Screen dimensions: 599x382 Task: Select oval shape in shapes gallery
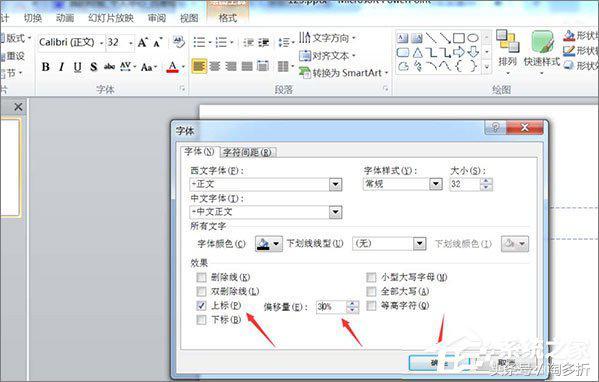click(x=473, y=38)
